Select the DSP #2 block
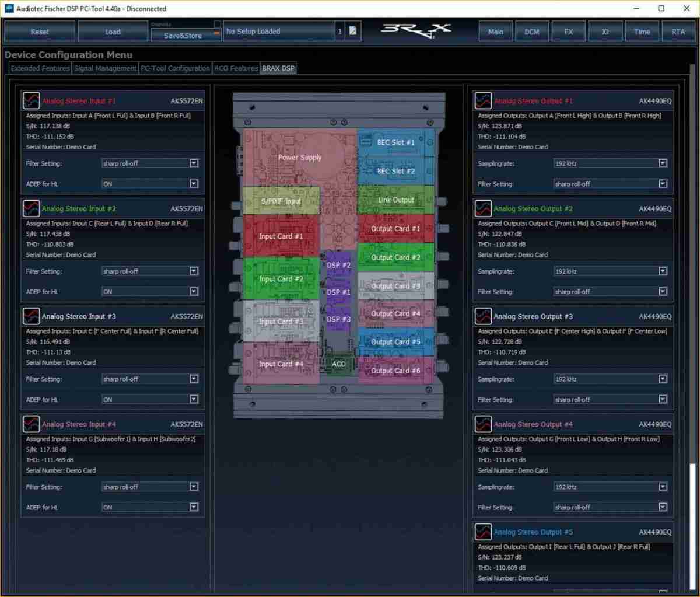 click(x=338, y=265)
